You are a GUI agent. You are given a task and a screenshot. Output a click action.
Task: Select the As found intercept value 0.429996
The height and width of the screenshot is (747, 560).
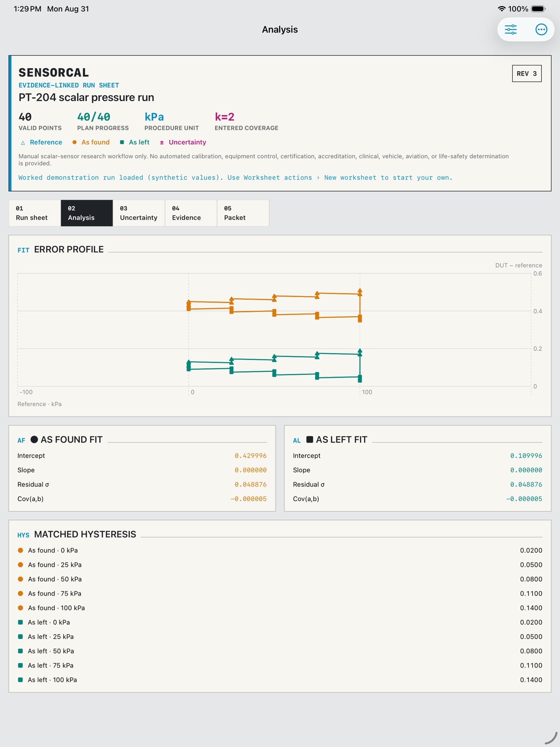pyautogui.click(x=250, y=456)
